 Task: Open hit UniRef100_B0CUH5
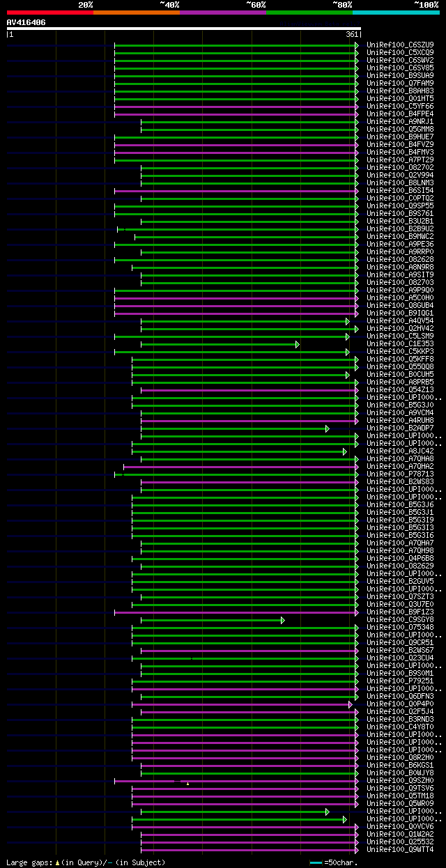point(400,375)
